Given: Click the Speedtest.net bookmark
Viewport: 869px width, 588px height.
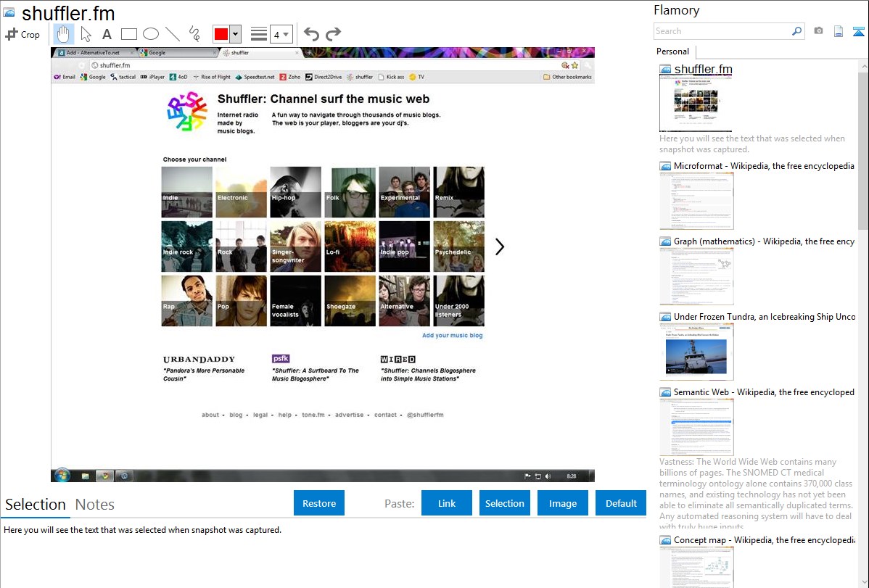Looking at the screenshot, I should (x=255, y=77).
